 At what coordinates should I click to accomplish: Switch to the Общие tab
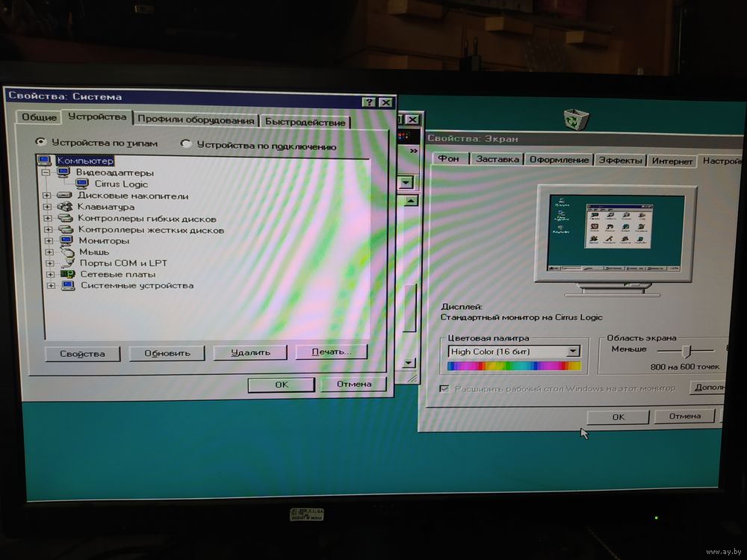39,117
